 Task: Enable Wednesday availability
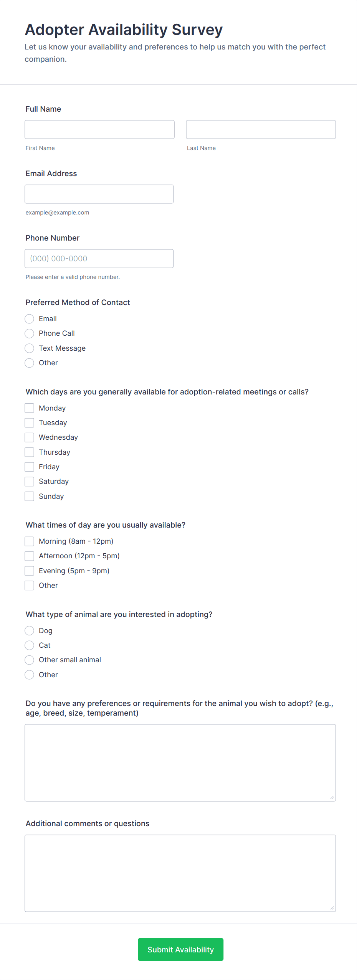(29, 437)
